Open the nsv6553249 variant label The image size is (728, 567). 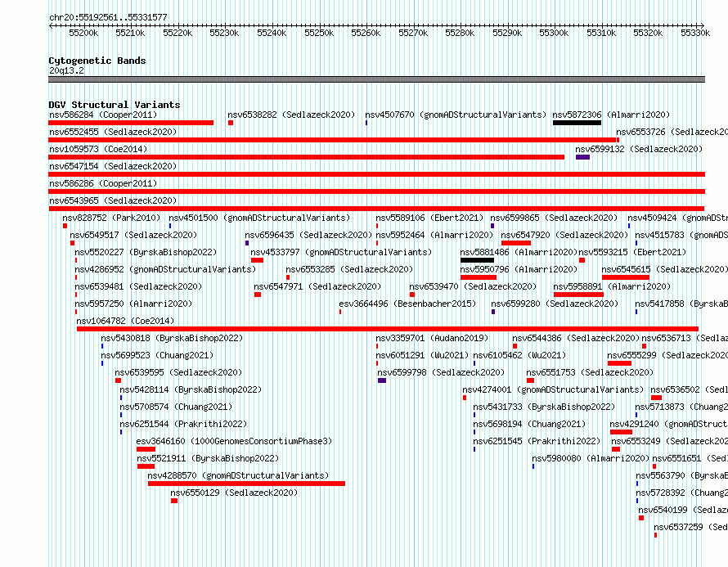click(x=669, y=441)
